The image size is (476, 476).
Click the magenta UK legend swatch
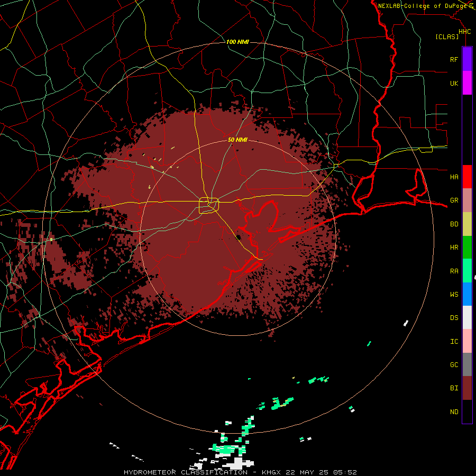pyautogui.click(x=467, y=83)
